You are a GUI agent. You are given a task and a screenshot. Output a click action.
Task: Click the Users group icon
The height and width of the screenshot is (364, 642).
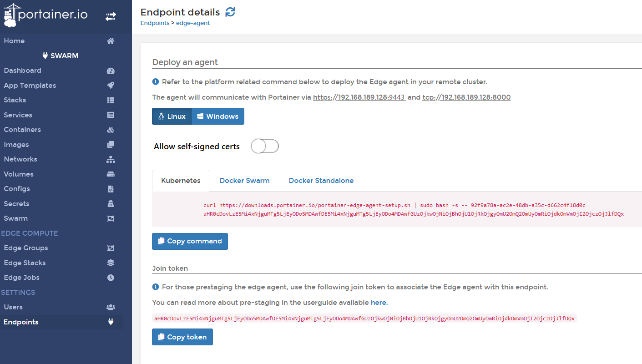click(111, 307)
